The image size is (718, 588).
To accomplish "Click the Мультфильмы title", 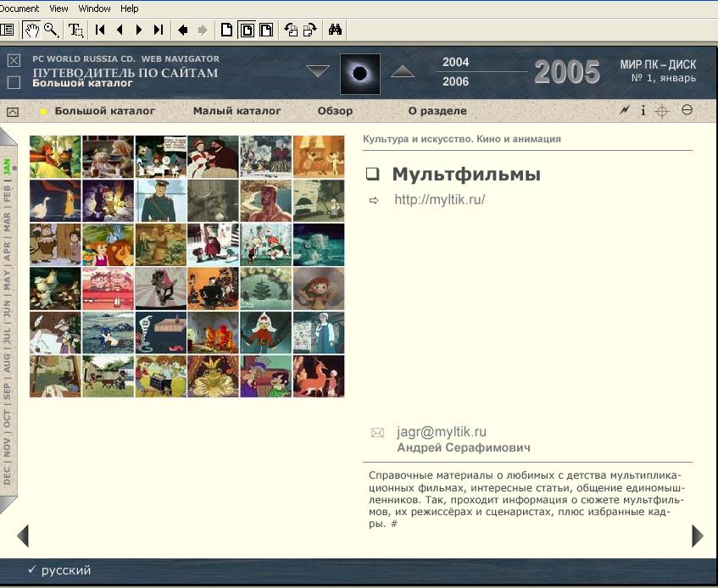I will (466, 175).
